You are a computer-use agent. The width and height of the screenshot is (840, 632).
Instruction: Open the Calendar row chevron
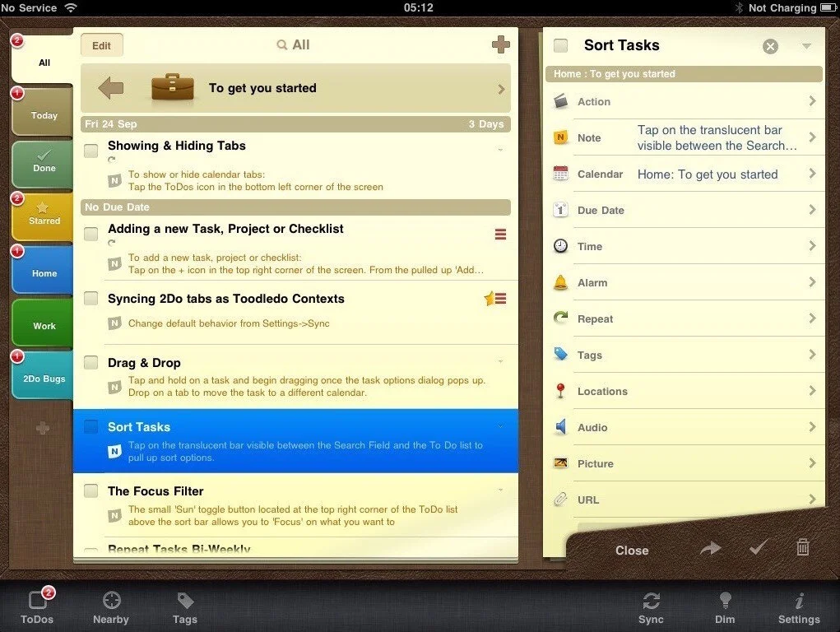812,173
